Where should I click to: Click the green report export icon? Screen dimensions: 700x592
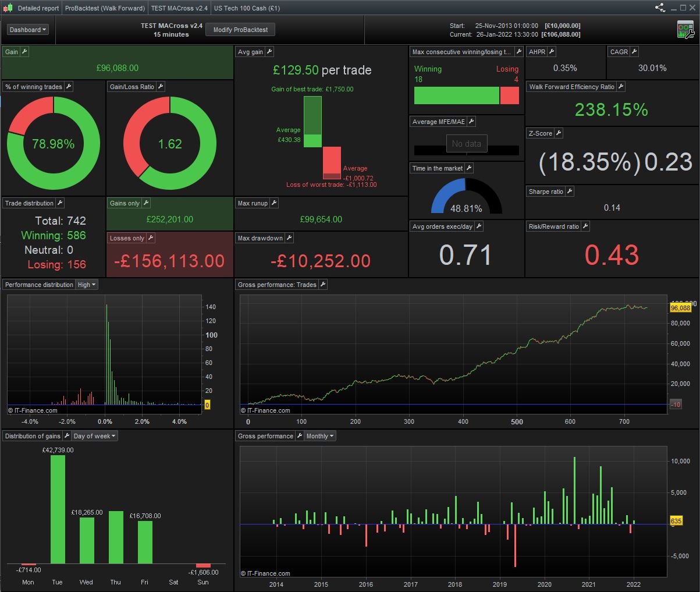(x=685, y=30)
